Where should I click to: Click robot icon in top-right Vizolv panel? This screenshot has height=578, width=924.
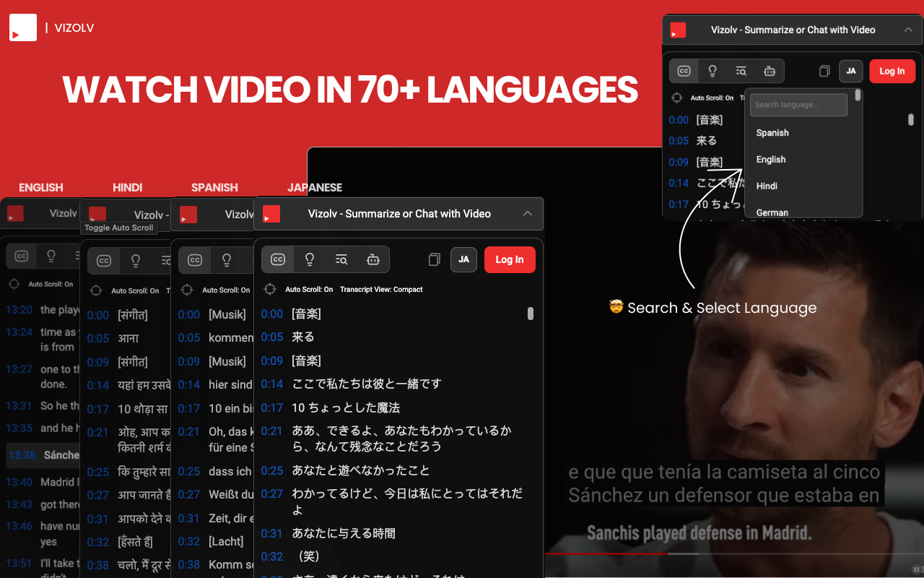click(770, 71)
